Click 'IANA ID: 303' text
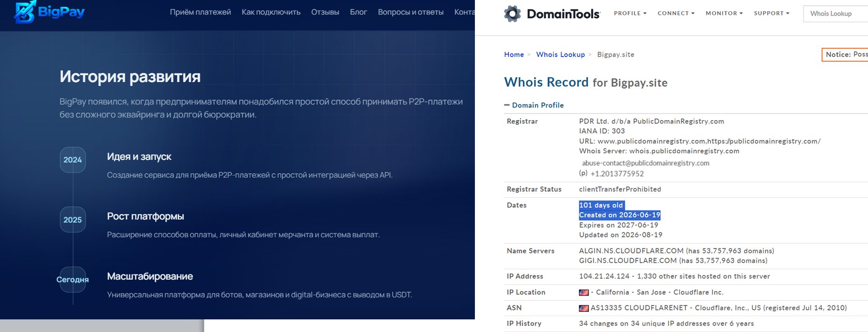Viewport: 868px width, 332px height. [602, 131]
